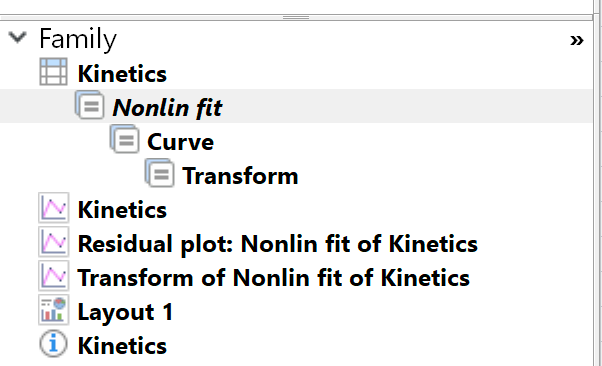Open the Curve results entry
This screenshot has width=602, height=366.
pos(180,142)
